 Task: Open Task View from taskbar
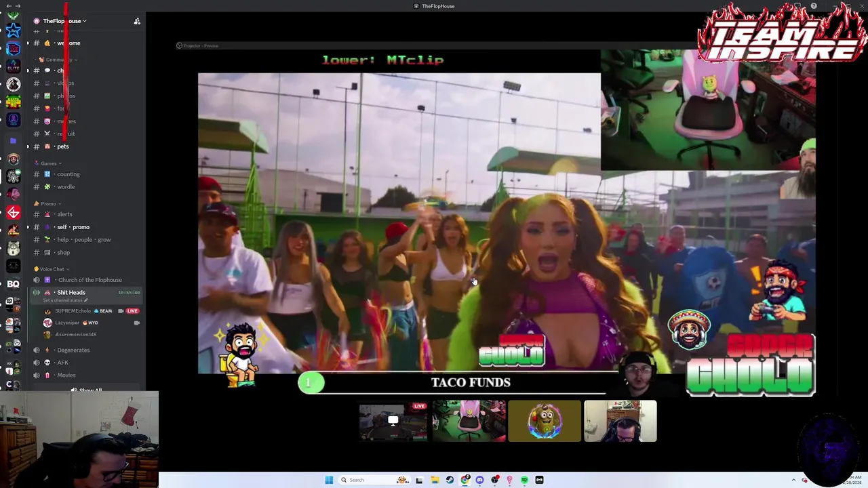pyautogui.click(x=419, y=480)
